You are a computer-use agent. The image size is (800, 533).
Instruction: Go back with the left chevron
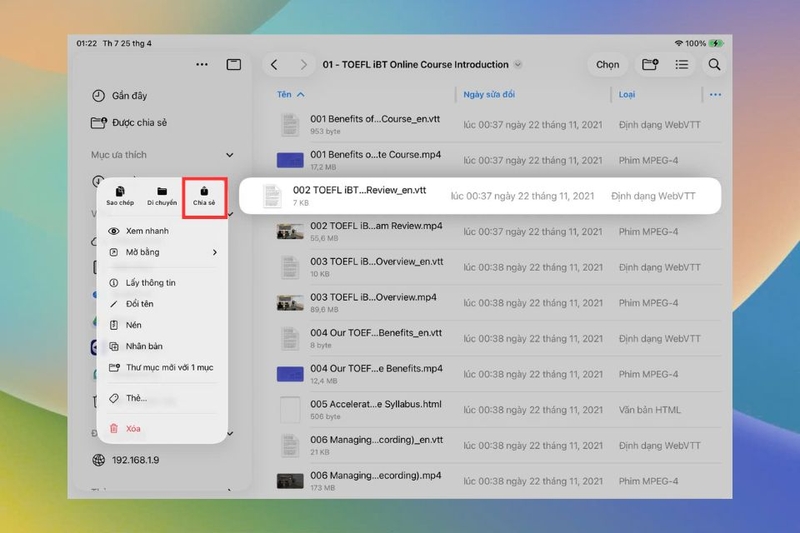pos(274,65)
